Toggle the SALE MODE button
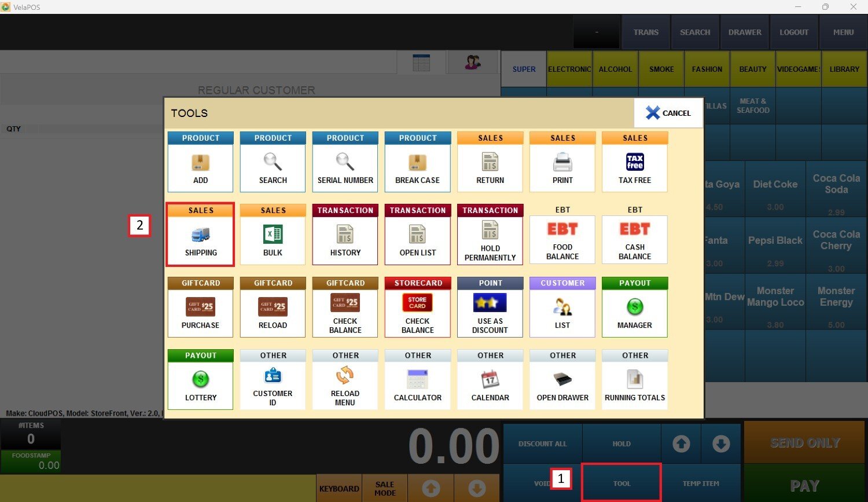Screen dimensions: 868x502 385,488
